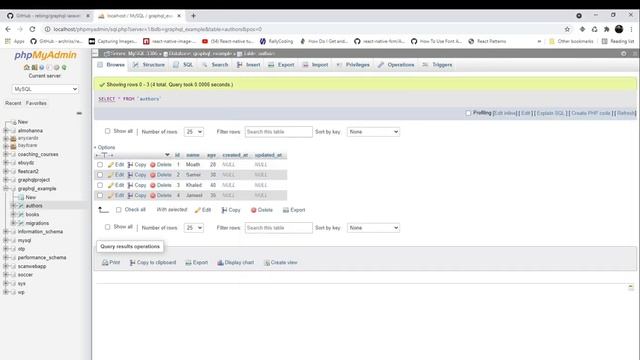This screenshot has width=640, height=360.
Task: Click the upper Search this table field
Action: [279, 132]
